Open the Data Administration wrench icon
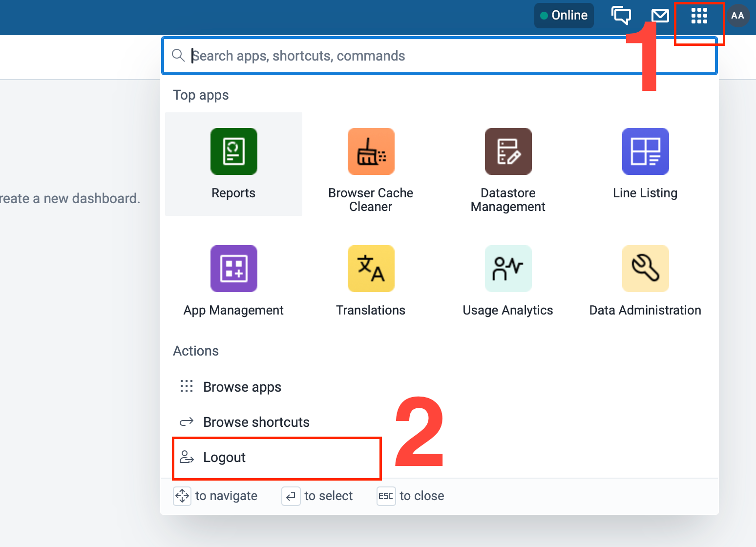 [x=645, y=269]
